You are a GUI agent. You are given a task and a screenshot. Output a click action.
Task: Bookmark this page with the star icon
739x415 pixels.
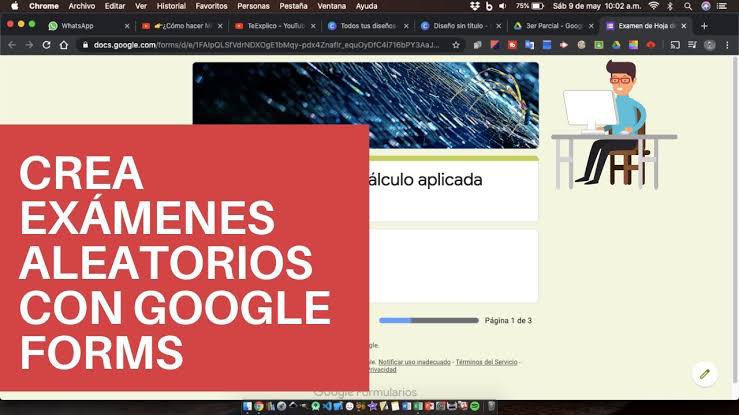(x=456, y=45)
